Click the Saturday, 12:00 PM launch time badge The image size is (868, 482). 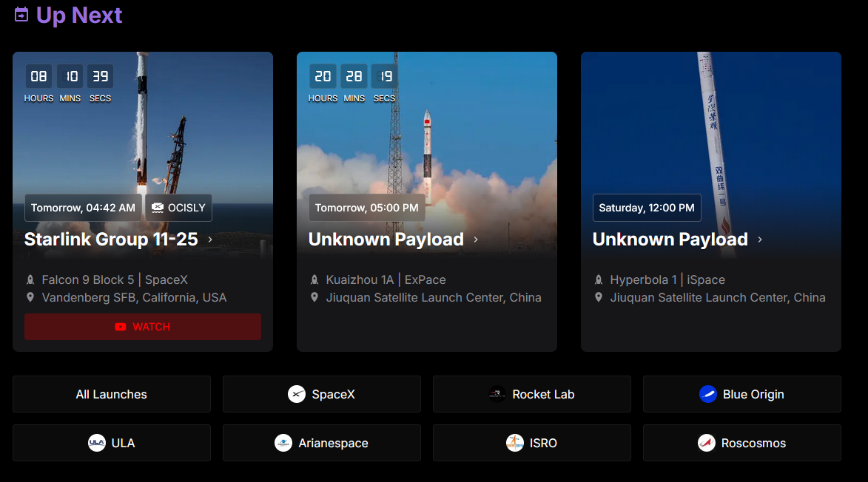click(647, 208)
